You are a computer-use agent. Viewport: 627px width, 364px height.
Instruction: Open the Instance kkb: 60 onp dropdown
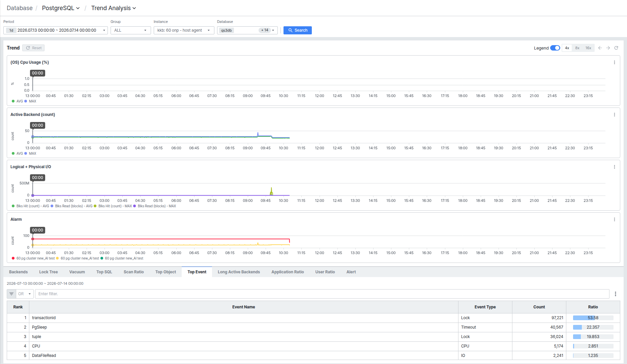tap(184, 30)
